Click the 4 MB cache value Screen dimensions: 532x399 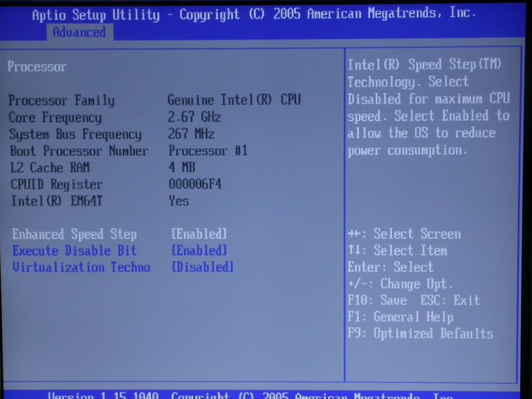click(x=182, y=167)
